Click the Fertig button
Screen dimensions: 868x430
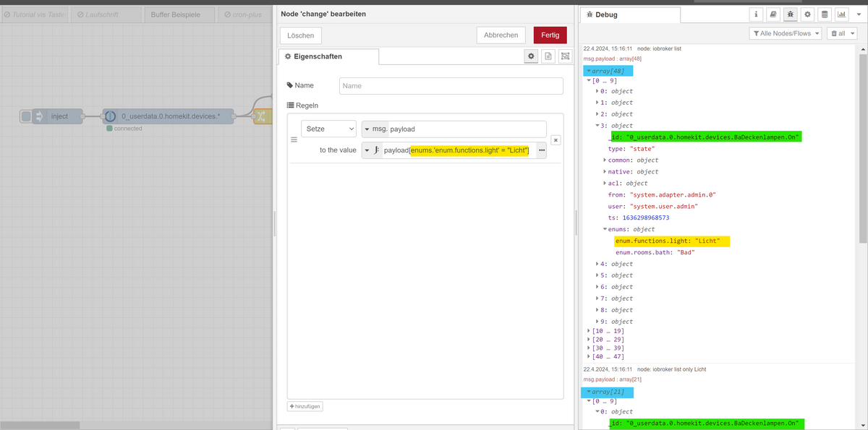(550, 35)
